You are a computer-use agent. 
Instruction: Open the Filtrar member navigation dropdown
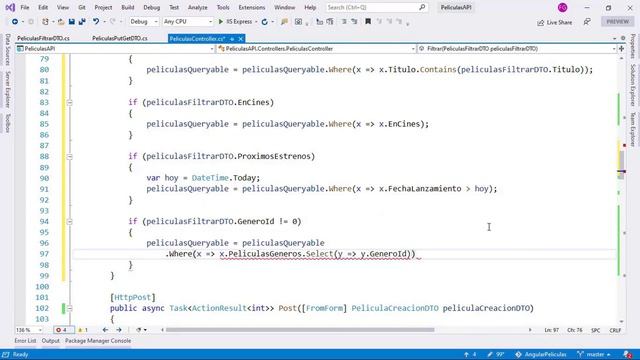tap(517, 49)
